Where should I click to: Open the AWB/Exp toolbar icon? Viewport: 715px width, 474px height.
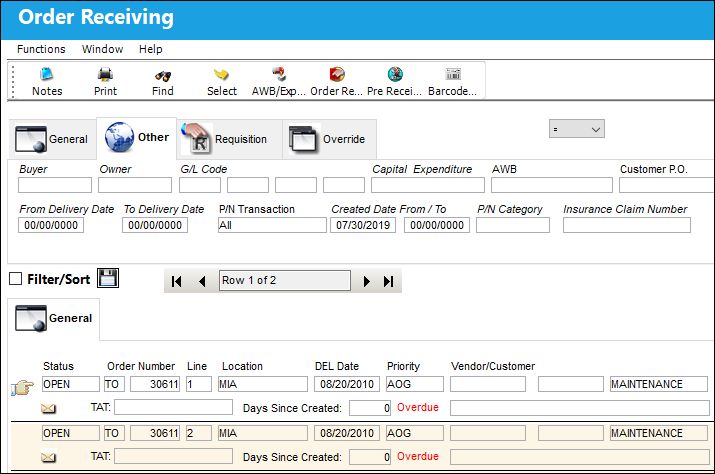click(x=279, y=74)
